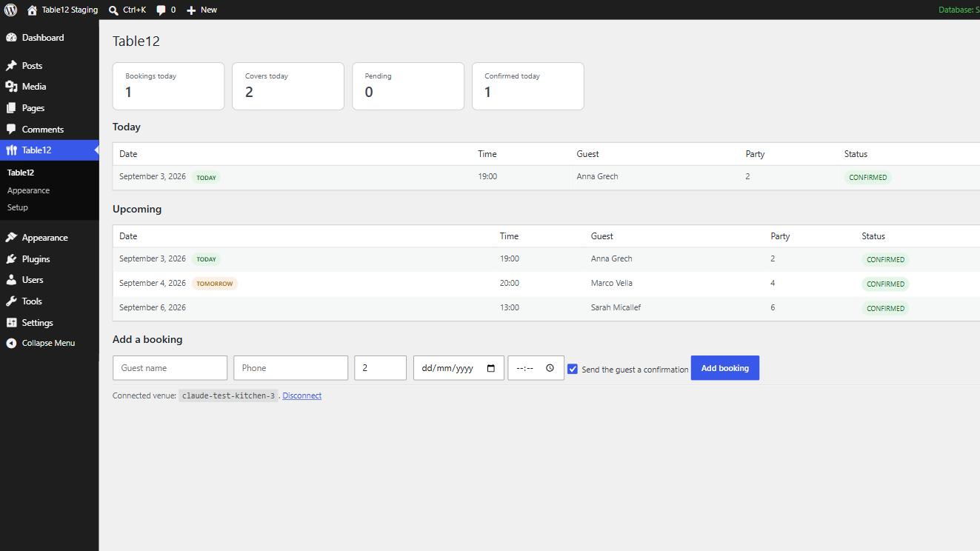
Task: Open Appearance under Table12 submenu
Action: point(28,190)
